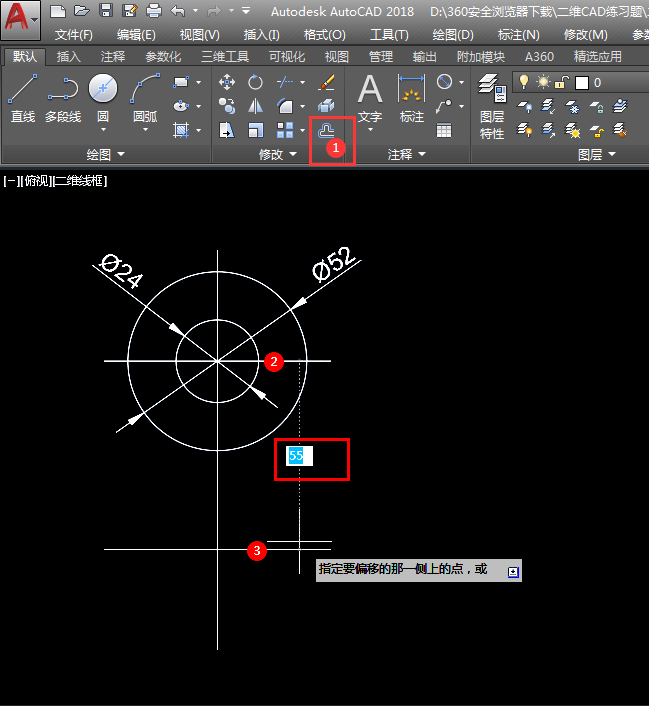Open the customize quick access toolbar dropdown
649x706 pixels.
pos(246,11)
